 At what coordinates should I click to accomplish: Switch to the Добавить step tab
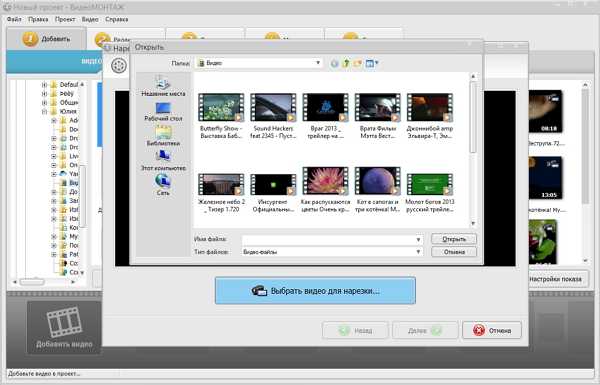tap(46, 39)
